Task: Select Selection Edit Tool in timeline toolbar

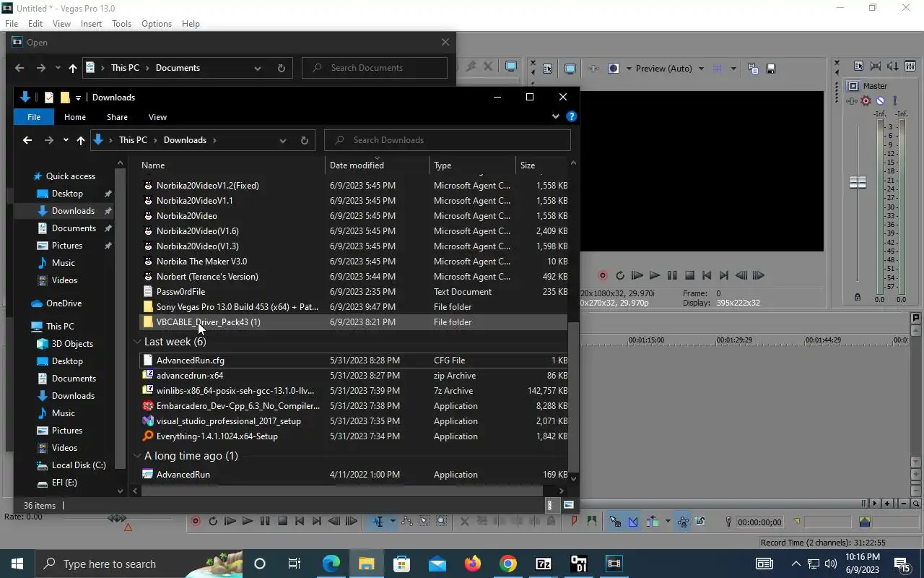Action: click(424, 521)
